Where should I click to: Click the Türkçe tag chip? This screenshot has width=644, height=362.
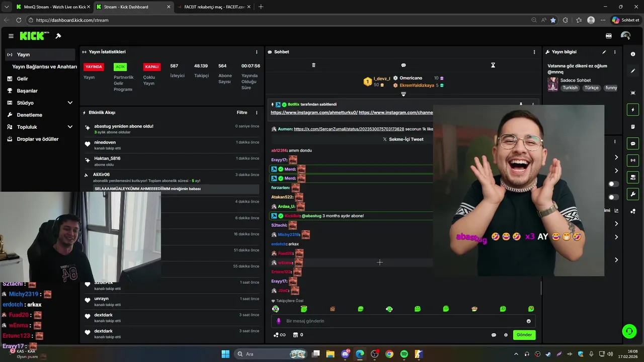click(x=592, y=88)
